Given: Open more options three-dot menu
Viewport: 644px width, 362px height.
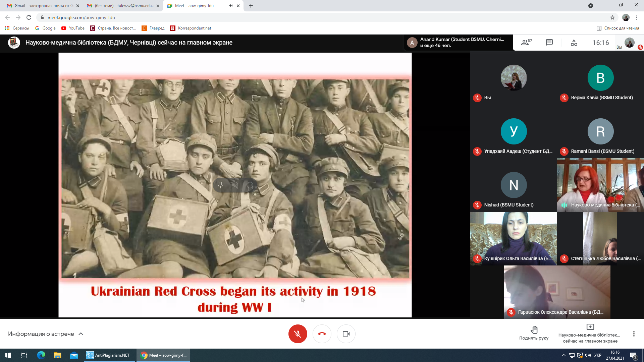Looking at the screenshot, I should [x=634, y=334].
